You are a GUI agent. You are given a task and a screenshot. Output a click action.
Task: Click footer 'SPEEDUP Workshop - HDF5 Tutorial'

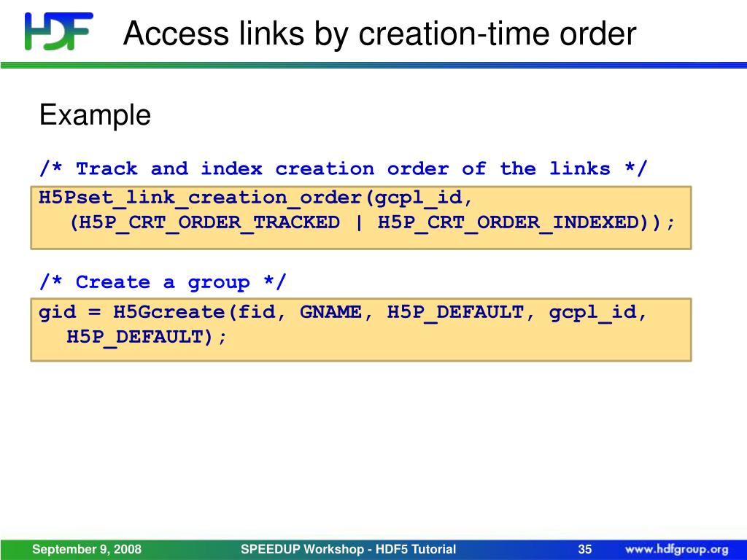tap(348, 549)
